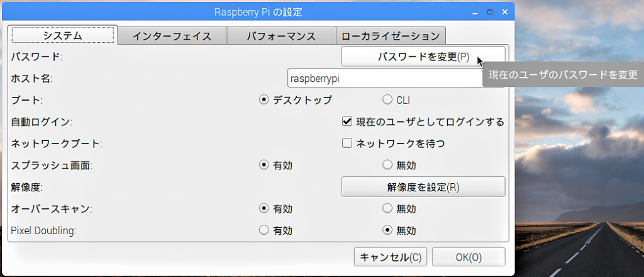Select デスクトップ as the boot option
644x277 pixels.
(x=296, y=100)
